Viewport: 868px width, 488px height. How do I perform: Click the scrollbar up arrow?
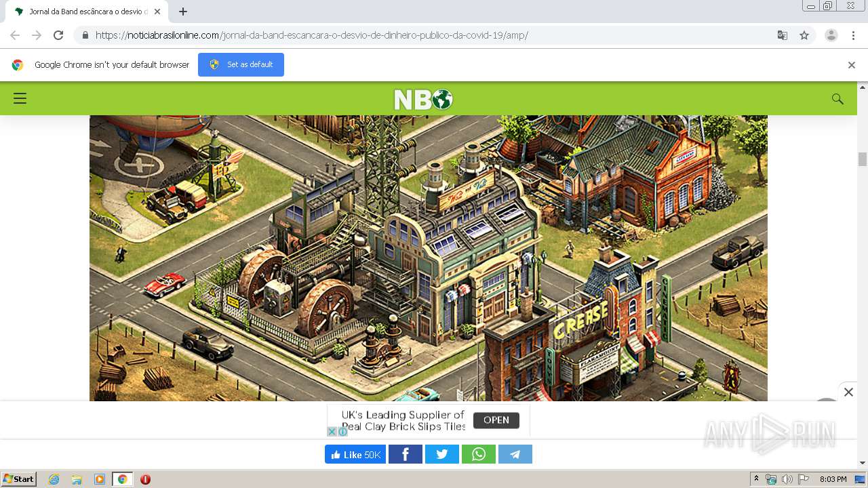pyautogui.click(x=863, y=87)
